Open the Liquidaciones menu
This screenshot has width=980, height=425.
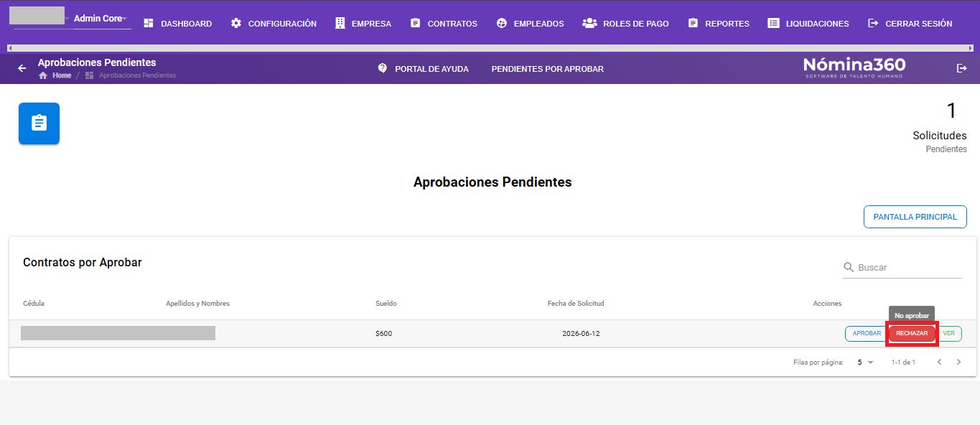(x=808, y=24)
